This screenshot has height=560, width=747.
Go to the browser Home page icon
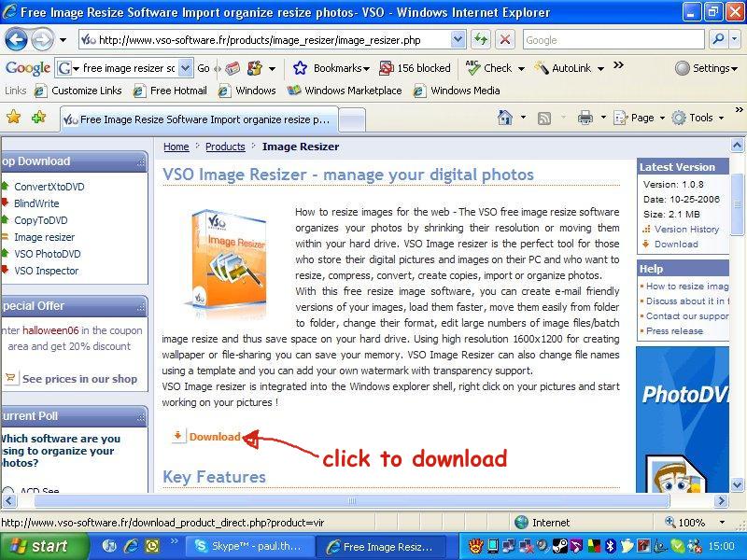point(504,118)
